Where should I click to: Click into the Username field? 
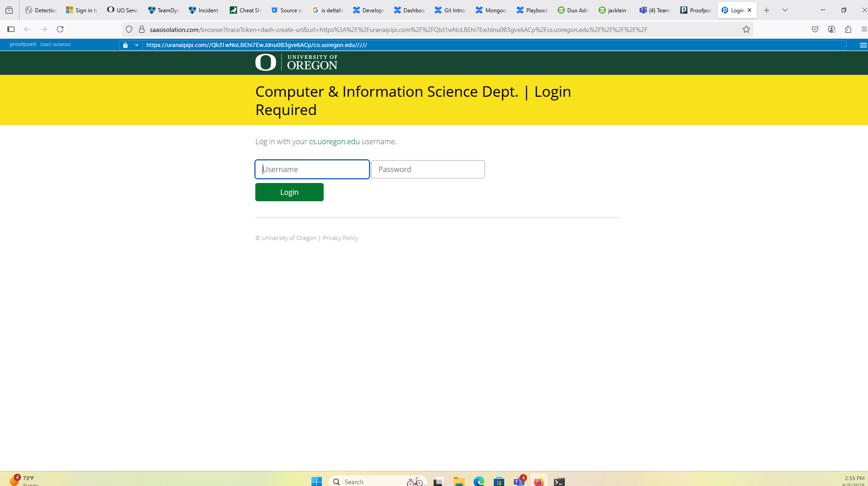[x=312, y=169]
